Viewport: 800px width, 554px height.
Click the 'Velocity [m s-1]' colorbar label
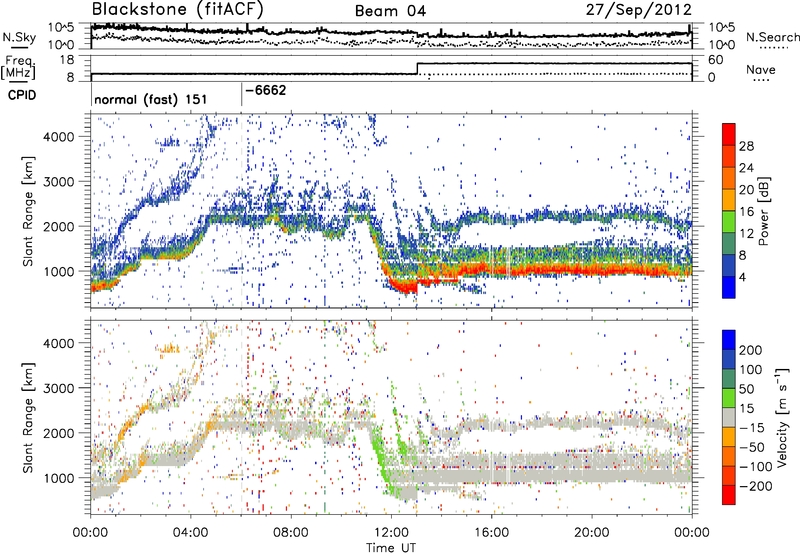point(782,417)
